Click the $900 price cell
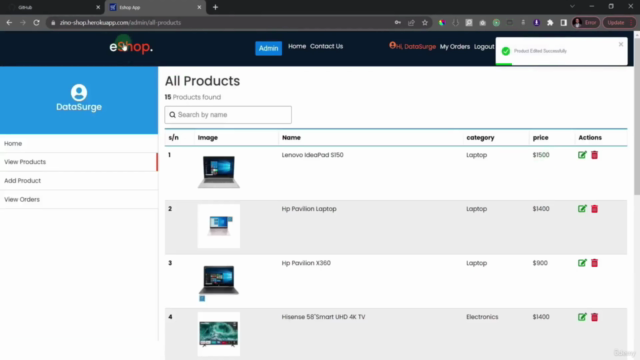 coord(540,263)
